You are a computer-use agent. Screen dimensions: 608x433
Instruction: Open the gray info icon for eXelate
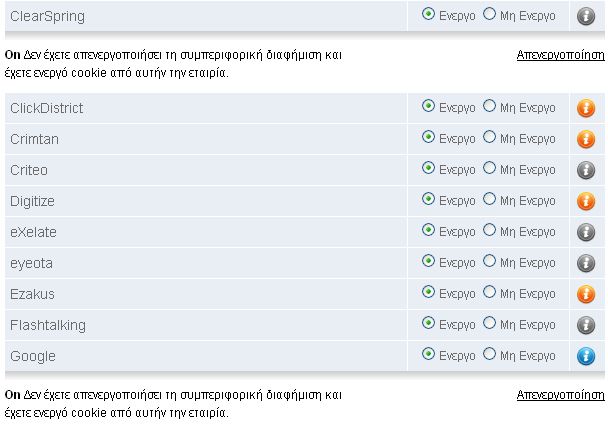pos(586,232)
